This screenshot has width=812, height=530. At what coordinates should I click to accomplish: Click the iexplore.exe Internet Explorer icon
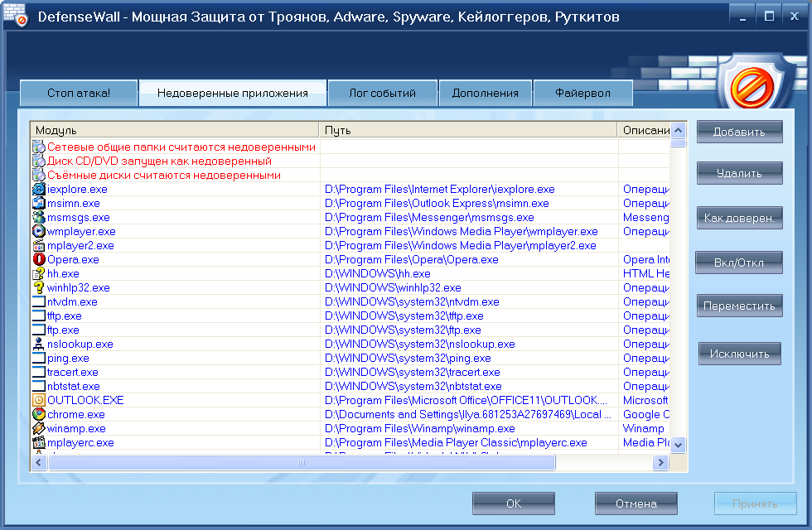tap(39, 189)
